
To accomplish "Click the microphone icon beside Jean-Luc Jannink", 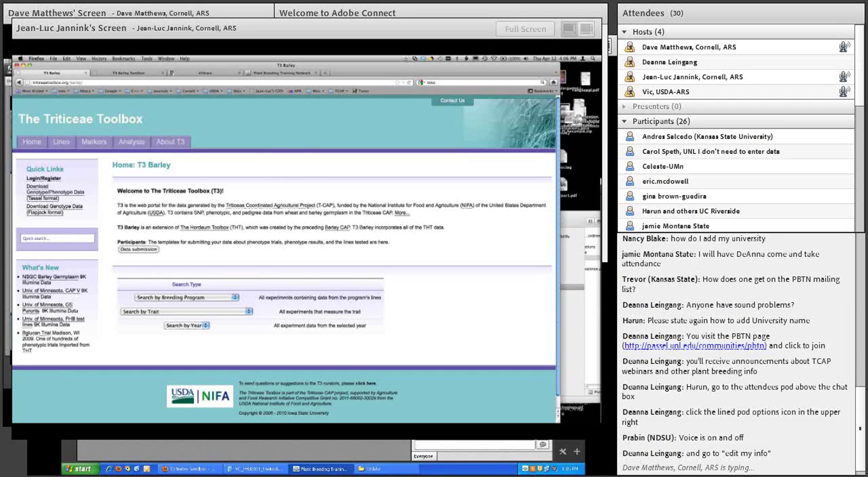I will 844,77.
